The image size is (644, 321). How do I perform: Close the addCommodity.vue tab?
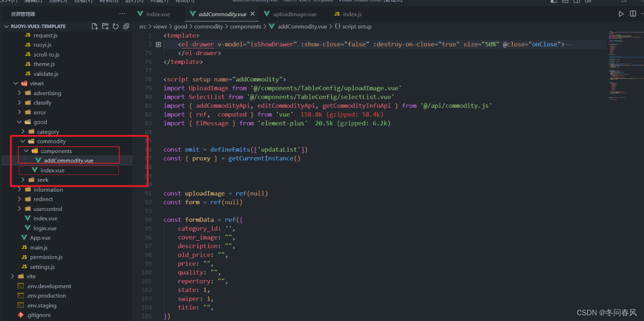pos(252,14)
